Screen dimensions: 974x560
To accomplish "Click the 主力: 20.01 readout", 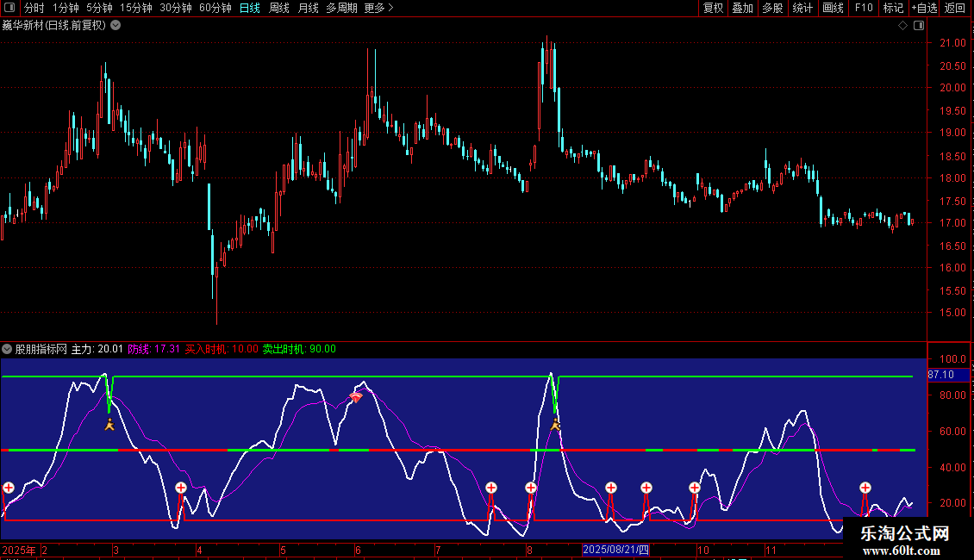I will pyautogui.click(x=97, y=349).
